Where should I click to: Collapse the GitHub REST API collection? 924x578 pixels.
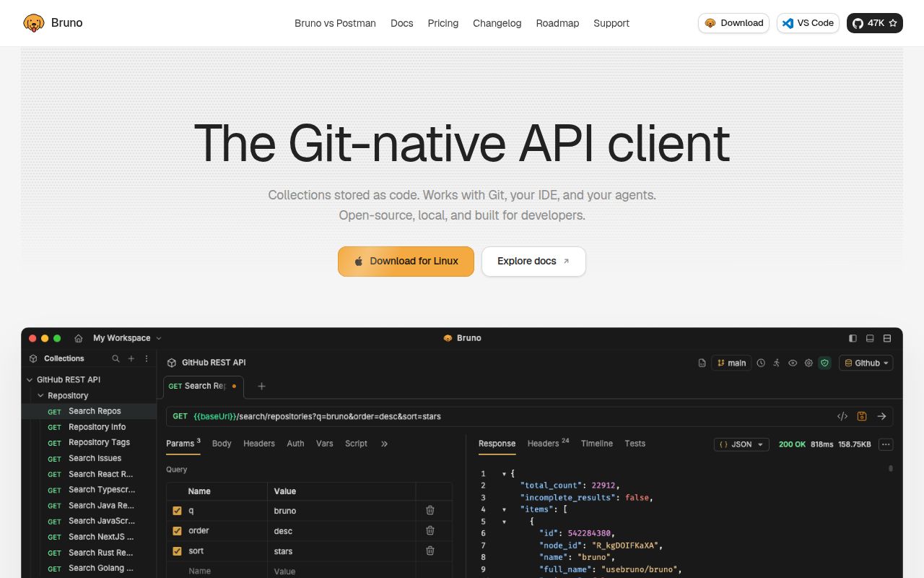[30, 380]
